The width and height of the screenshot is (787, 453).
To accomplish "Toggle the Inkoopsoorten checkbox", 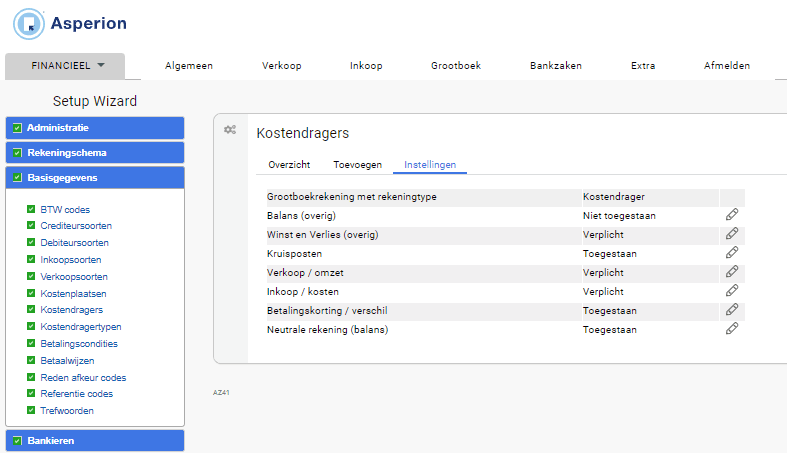I will tap(31, 259).
